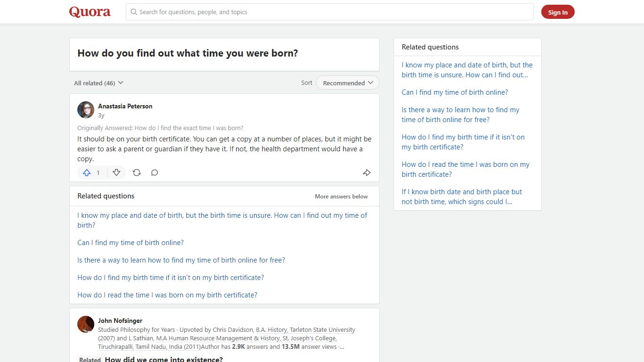Open Anastasia Peterson's profile picture

[x=86, y=110]
